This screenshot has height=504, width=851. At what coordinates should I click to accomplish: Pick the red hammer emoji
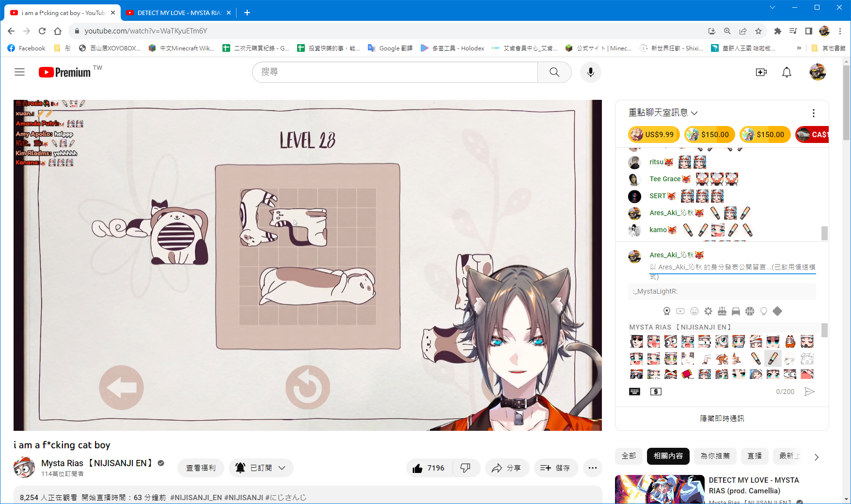point(687,374)
